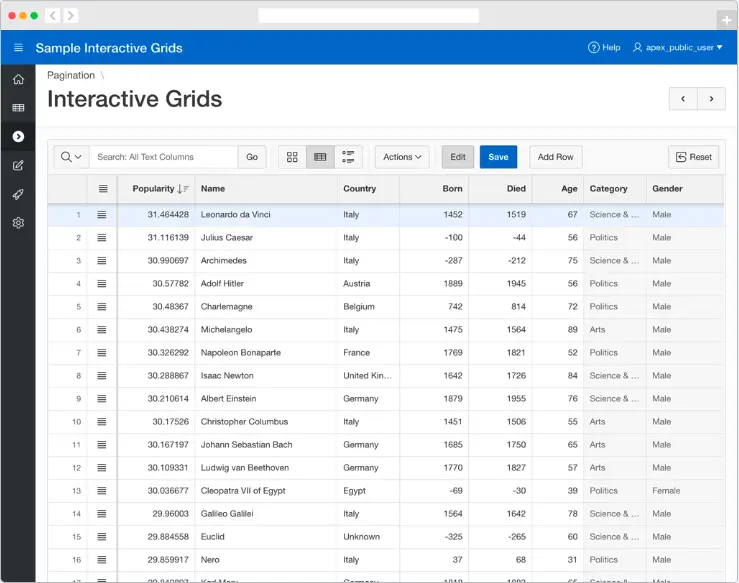739x583 pixels.
Task: Open the Category column header menu
Action: pyautogui.click(x=615, y=189)
